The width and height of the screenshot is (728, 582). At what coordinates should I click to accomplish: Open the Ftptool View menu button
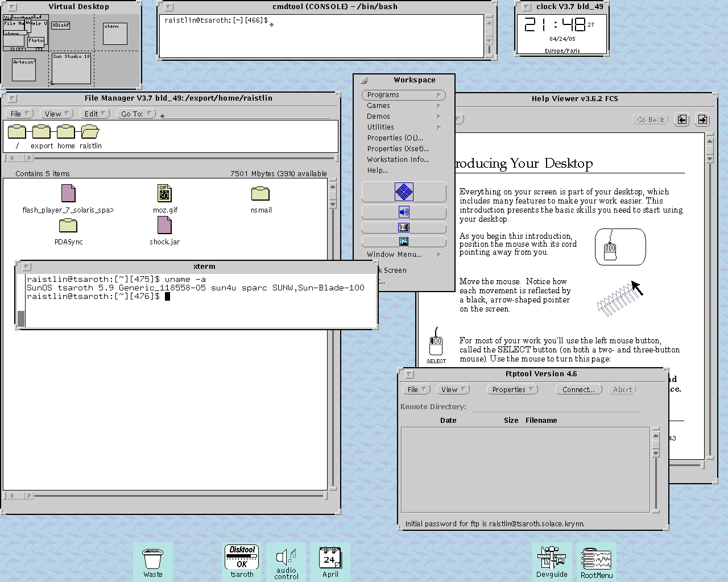pos(453,390)
